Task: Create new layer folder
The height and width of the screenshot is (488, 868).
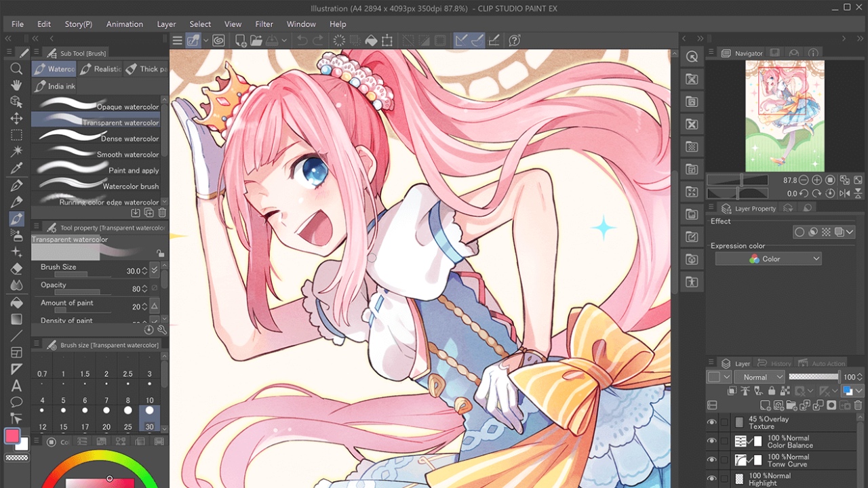Action: 791,405
